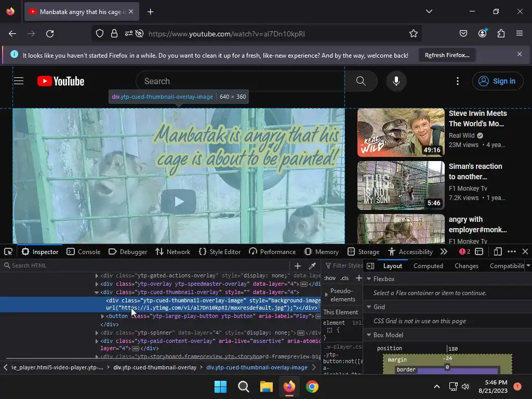Screen dimensions: 532x399
Task: Open Windows Start menu
Action: point(220,387)
